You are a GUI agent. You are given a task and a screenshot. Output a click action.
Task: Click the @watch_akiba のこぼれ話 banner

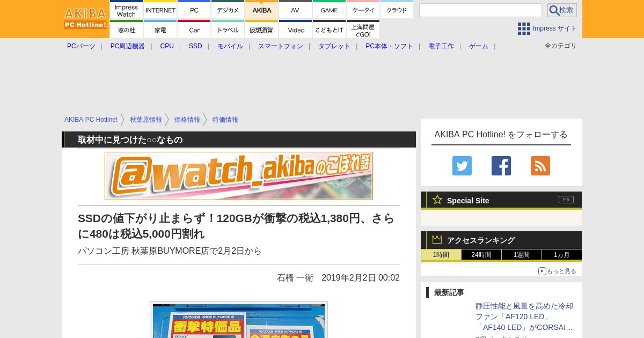[239, 176]
